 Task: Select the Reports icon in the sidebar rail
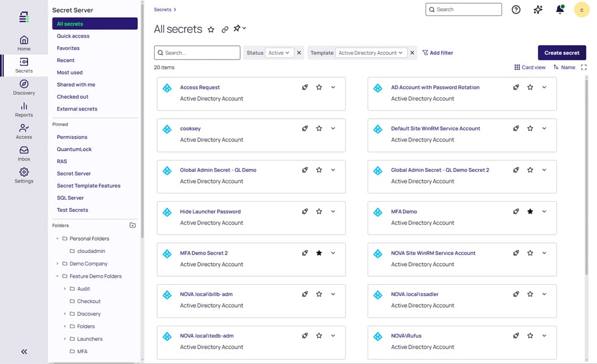24,107
